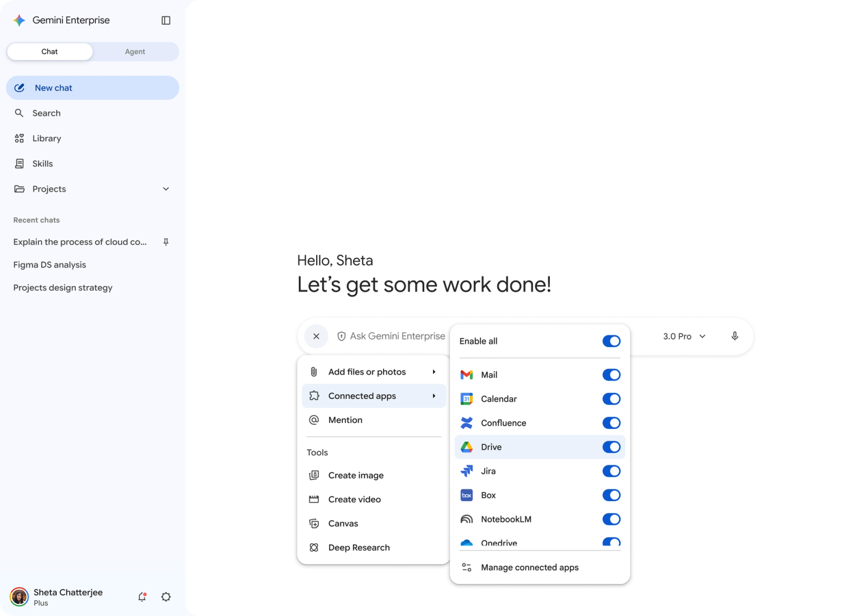Disable the Mail toggle

[x=611, y=375]
